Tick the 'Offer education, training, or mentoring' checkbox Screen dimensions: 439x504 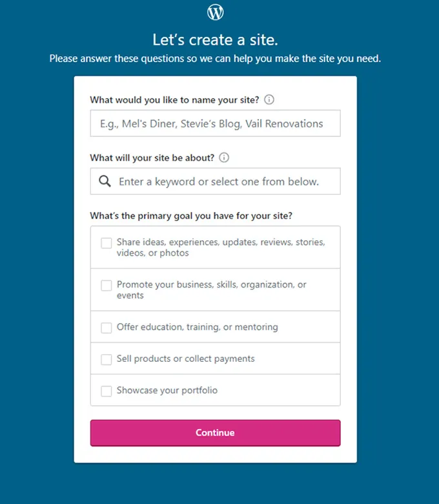[107, 328]
